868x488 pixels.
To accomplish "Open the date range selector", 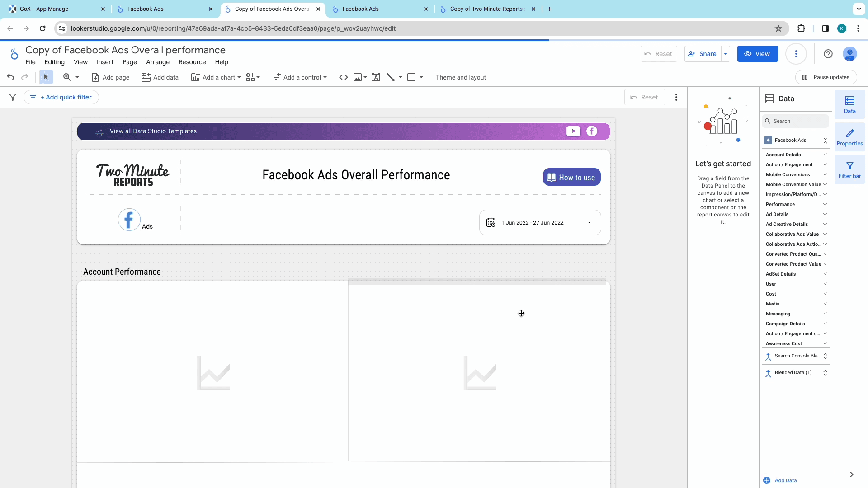I will [540, 223].
